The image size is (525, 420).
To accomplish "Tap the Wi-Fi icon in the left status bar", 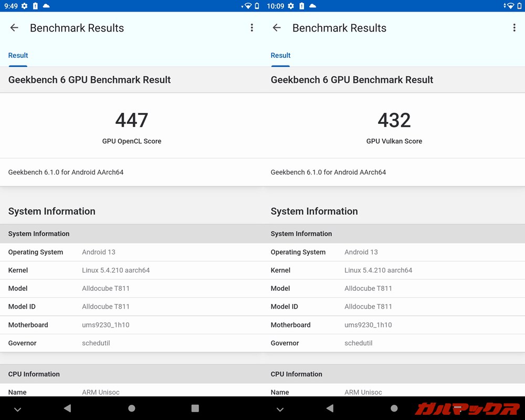I will (247, 6).
